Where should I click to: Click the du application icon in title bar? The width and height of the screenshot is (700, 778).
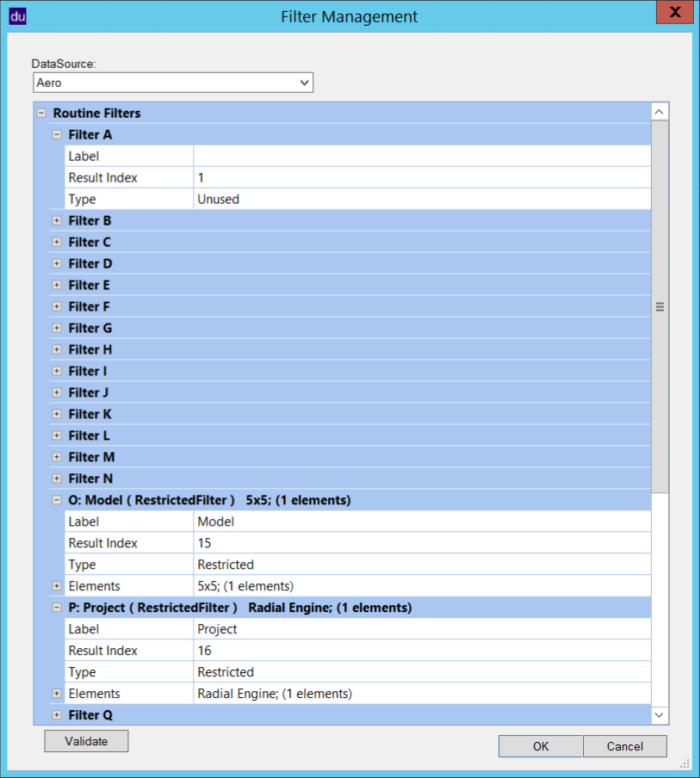click(x=17, y=16)
